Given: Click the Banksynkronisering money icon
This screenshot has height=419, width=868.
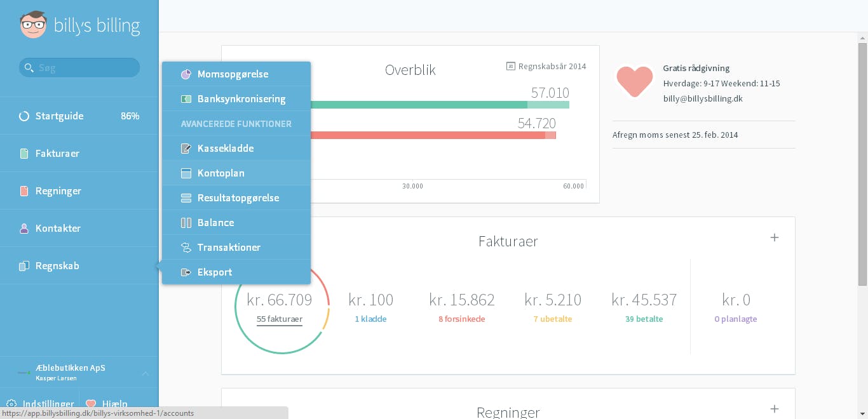Looking at the screenshot, I should click(x=186, y=99).
